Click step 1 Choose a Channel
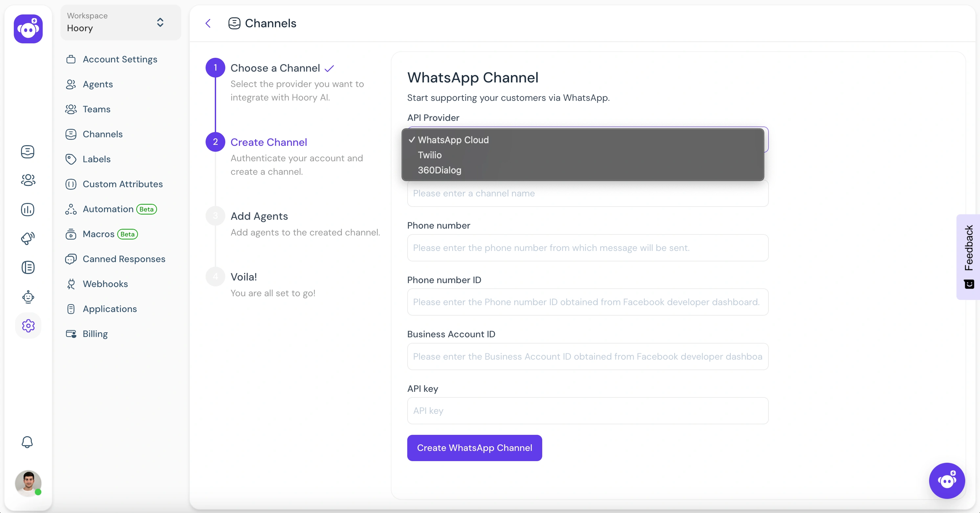980x513 pixels. [275, 68]
